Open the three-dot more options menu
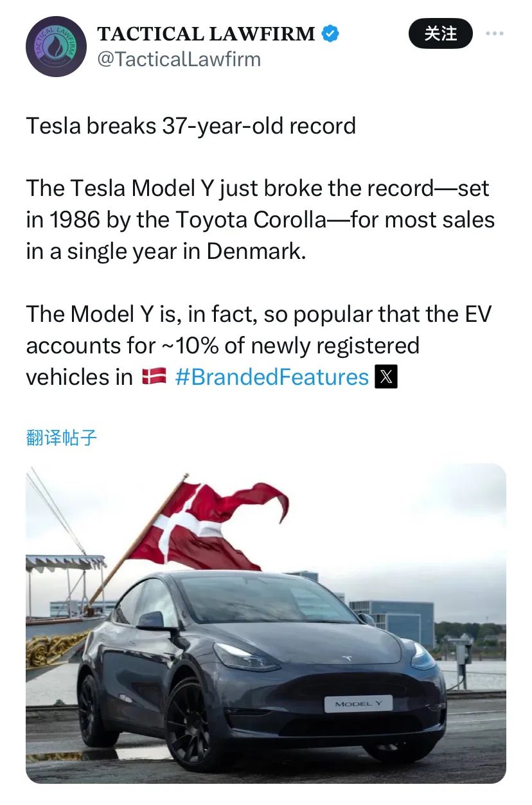The width and height of the screenshot is (532, 805). click(x=495, y=33)
